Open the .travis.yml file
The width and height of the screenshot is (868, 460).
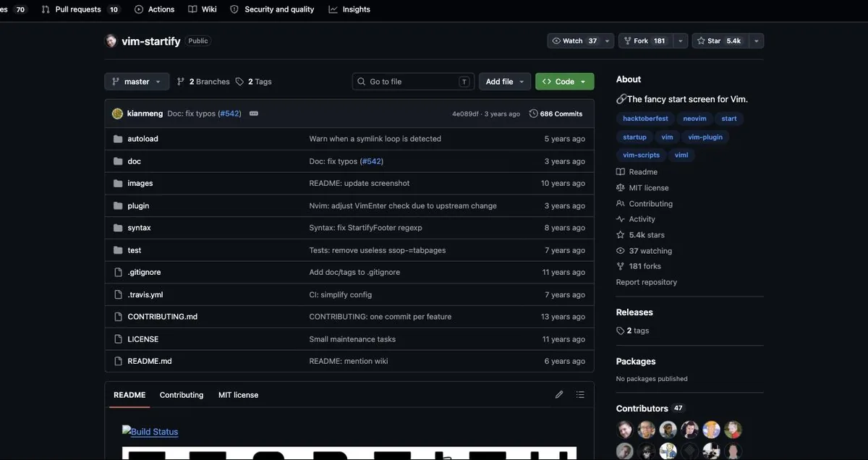tap(145, 295)
